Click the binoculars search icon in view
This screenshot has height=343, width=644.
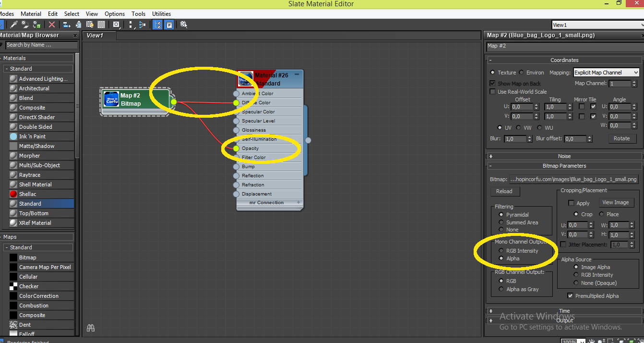coord(91,328)
